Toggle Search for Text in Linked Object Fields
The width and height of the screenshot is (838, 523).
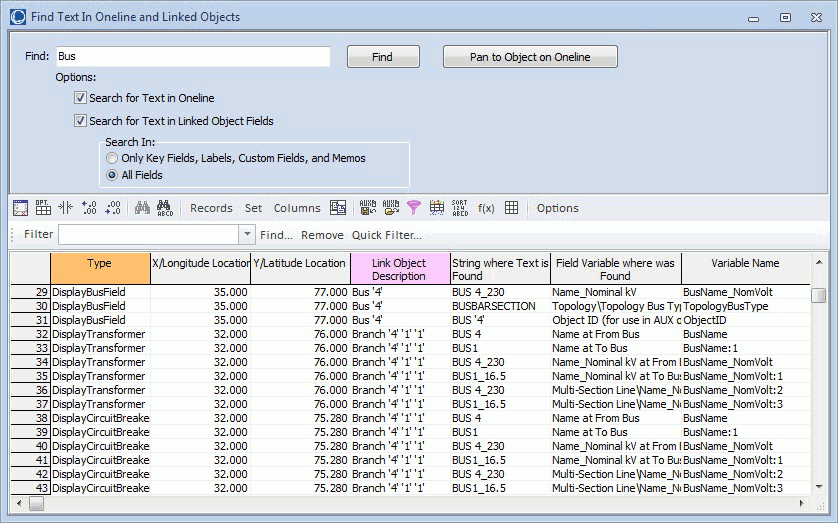tap(80, 121)
